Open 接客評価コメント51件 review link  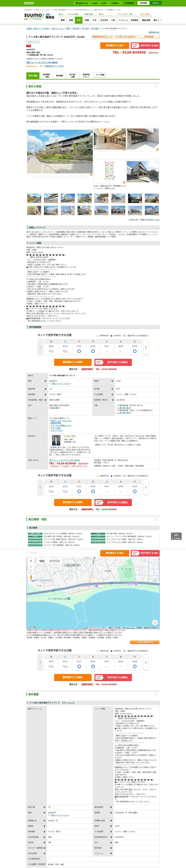pyautogui.click(x=54, y=66)
